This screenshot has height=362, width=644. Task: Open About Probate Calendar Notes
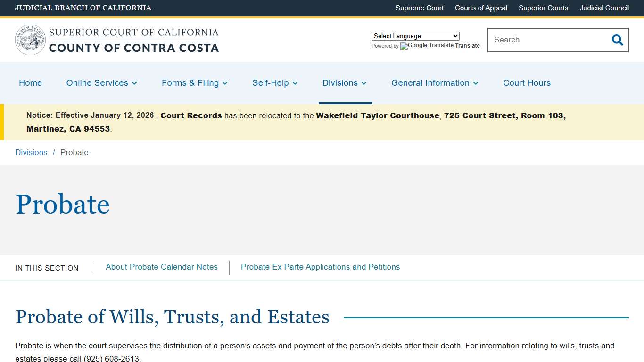161,267
